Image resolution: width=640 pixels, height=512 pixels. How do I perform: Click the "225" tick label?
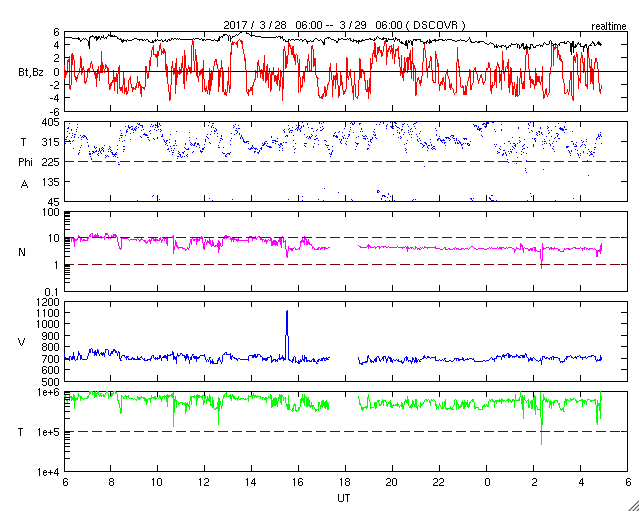(52, 162)
